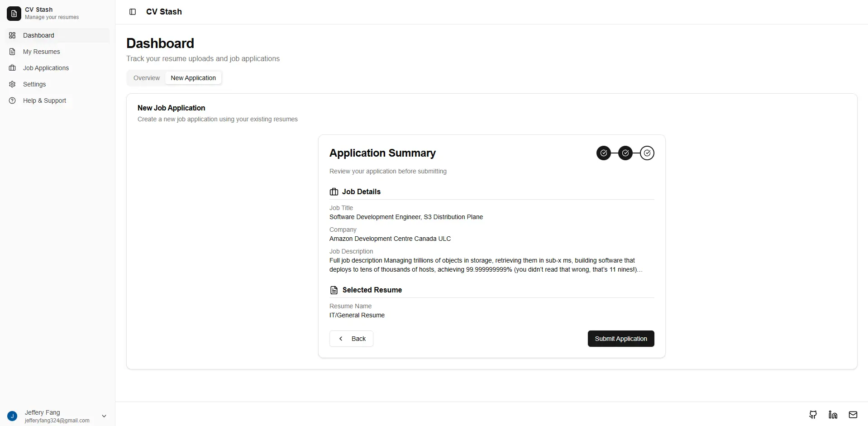Open Settings in the sidebar

[57, 84]
